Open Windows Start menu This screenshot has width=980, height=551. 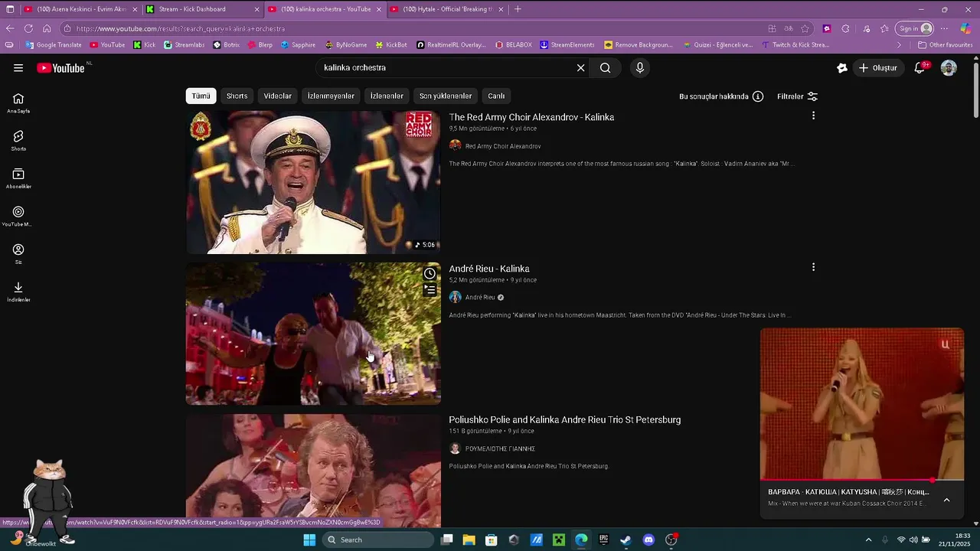(309, 540)
